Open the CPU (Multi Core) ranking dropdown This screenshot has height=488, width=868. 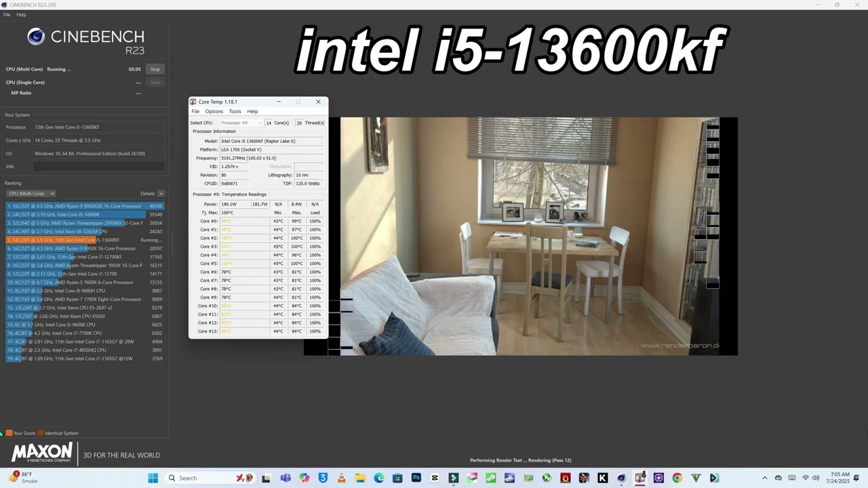(31, 194)
